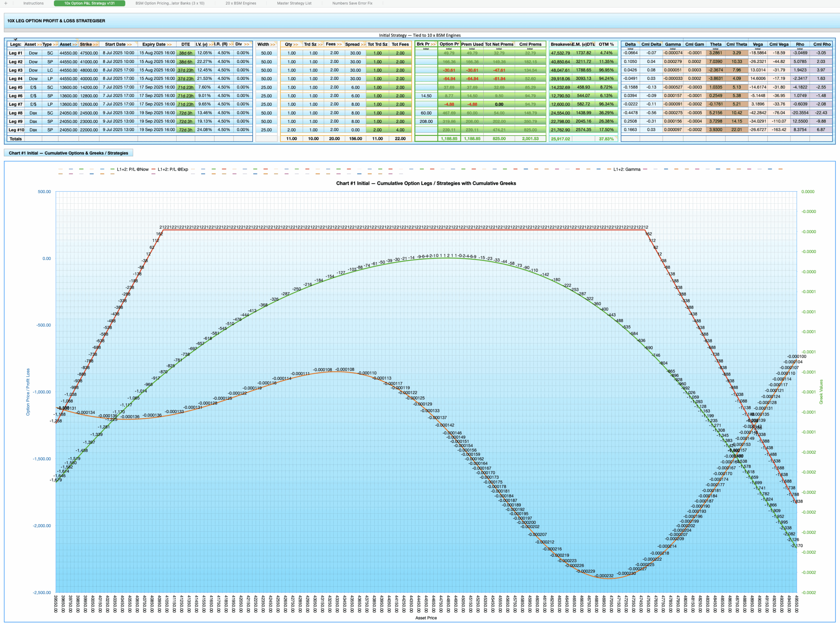Click the Leg #1 strike cell '47500.00'

point(89,53)
